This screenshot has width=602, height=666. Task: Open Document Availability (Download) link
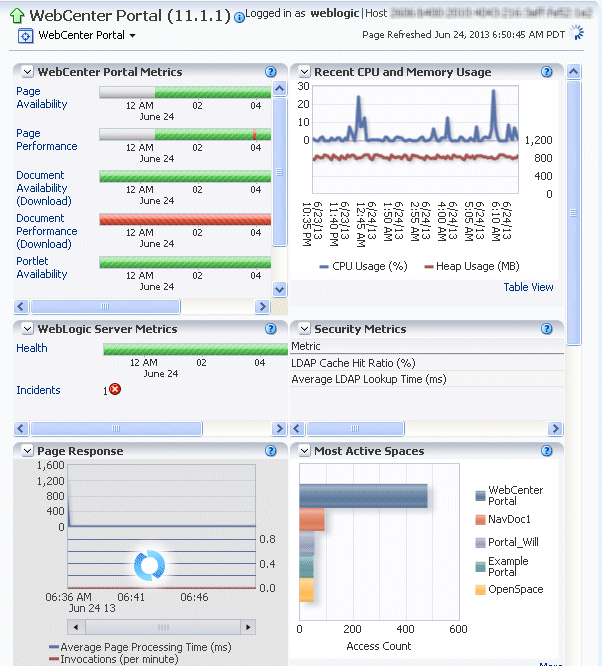[x=44, y=188]
